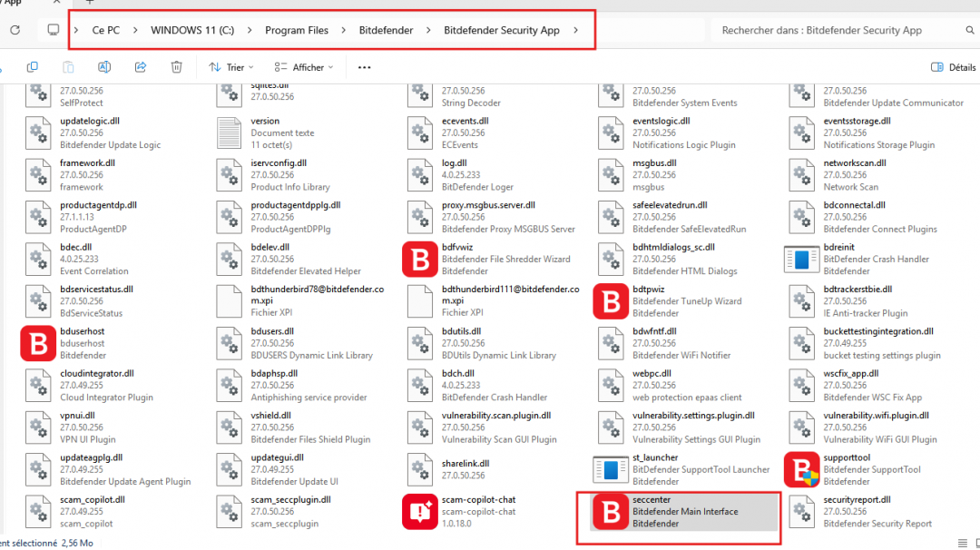
Task: Open the more options ellipsis menu
Action: coord(365,67)
